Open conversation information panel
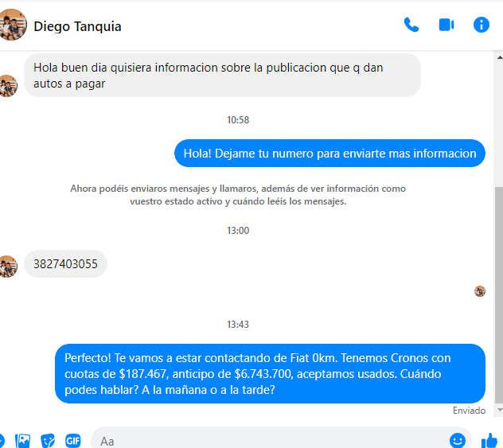Image resolution: width=503 pixels, height=448 pixels. (x=482, y=25)
